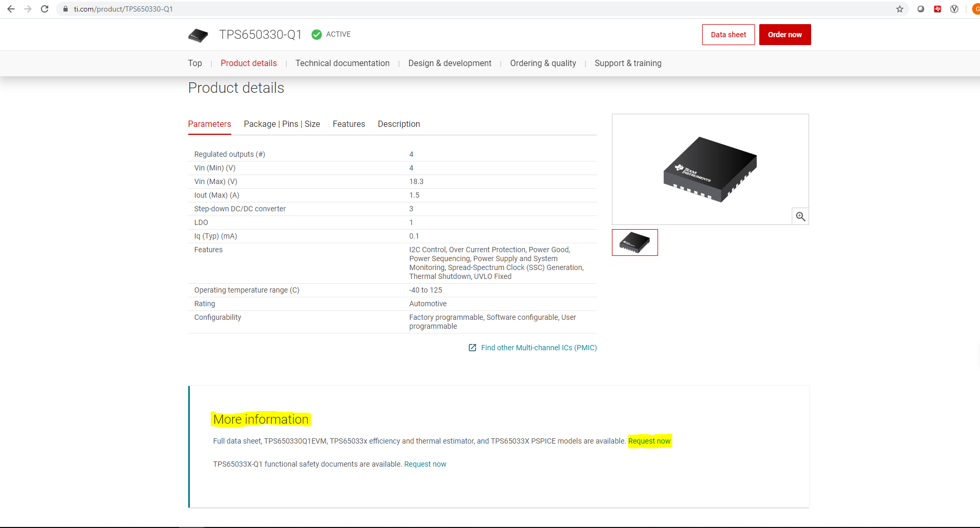The height and width of the screenshot is (528, 980).
Task: Bookmark this page with the star icon
Action: click(x=900, y=9)
